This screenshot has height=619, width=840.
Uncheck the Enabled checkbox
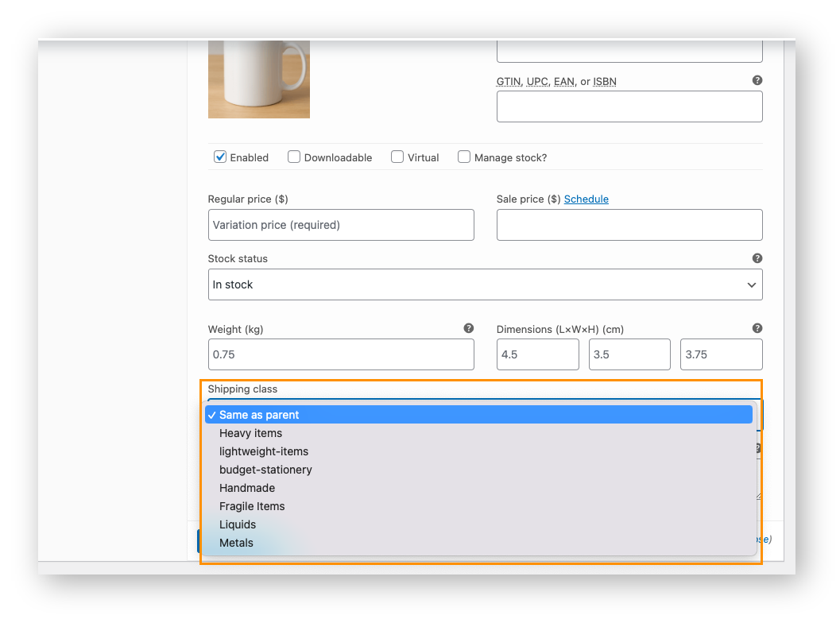(x=219, y=157)
